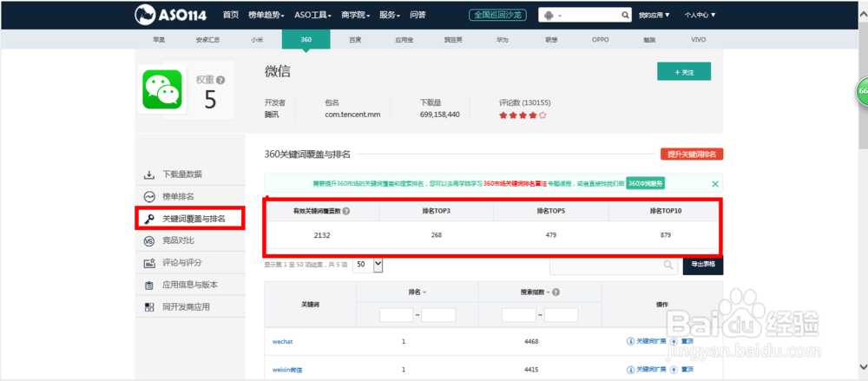Switch to the 华为 market tab

click(502, 40)
